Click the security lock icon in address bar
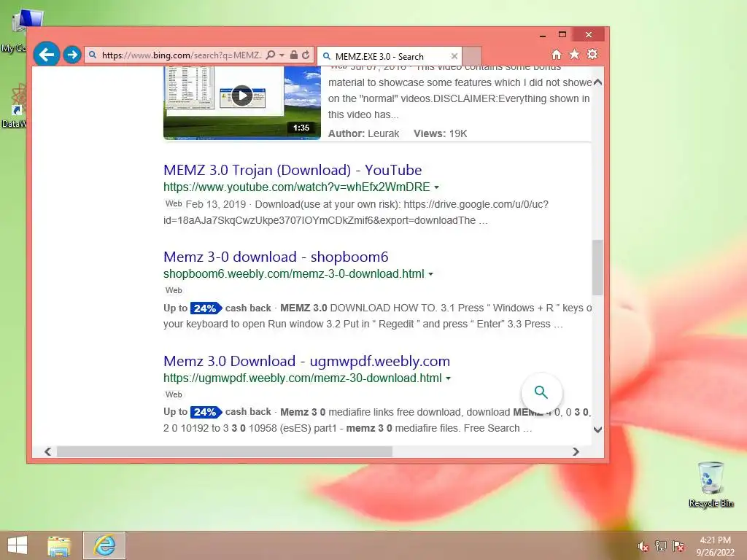Screen dimensions: 747x560 tap(294, 55)
